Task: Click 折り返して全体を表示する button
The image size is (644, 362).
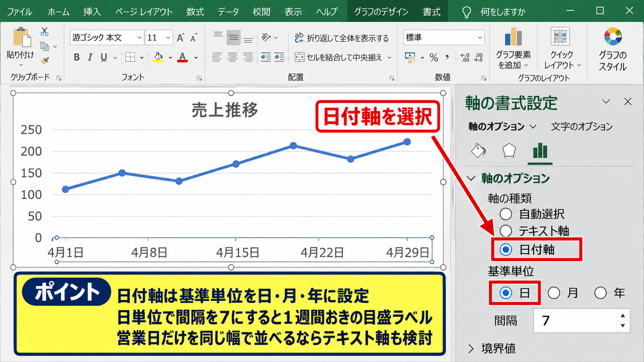Action: pyautogui.click(x=342, y=38)
